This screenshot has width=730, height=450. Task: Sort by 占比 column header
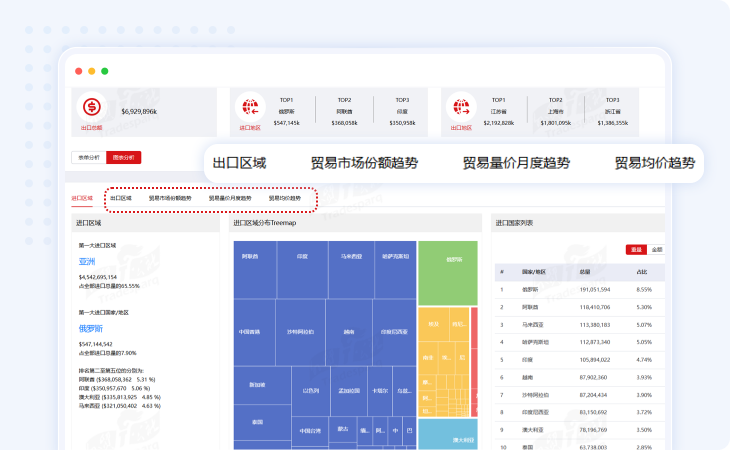(643, 271)
